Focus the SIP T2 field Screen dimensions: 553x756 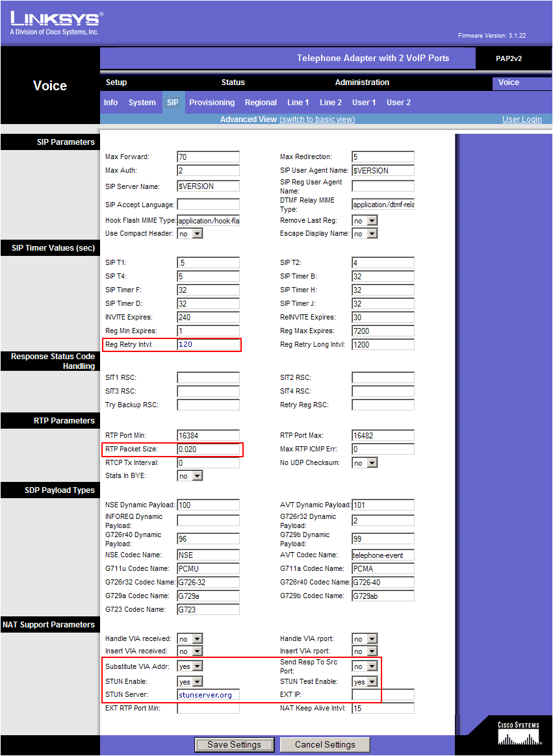(383, 263)
